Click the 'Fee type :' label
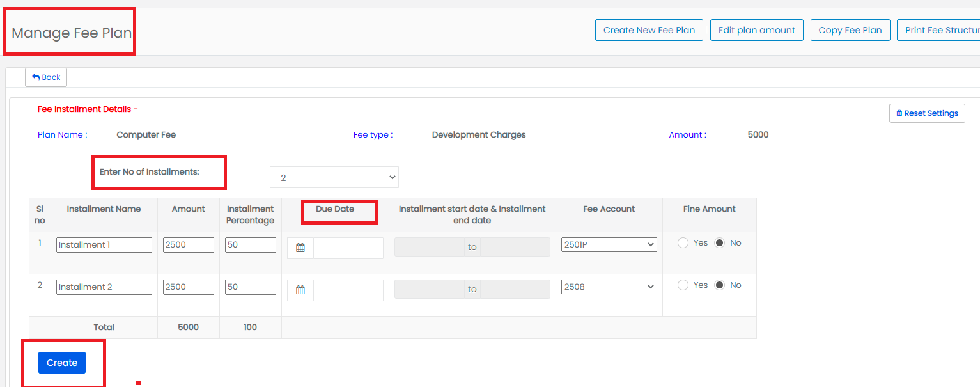Viewport: 980px width, 387px height. (373, 135)
